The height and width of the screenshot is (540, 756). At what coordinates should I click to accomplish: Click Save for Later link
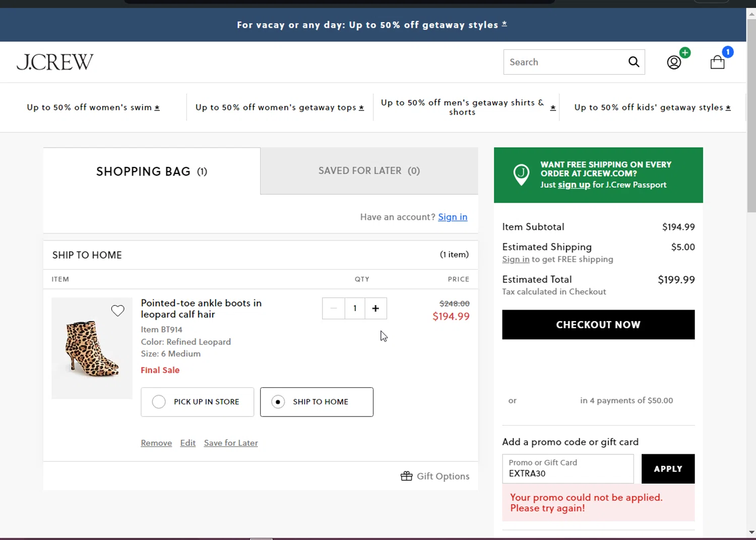(x=231, y=443)
